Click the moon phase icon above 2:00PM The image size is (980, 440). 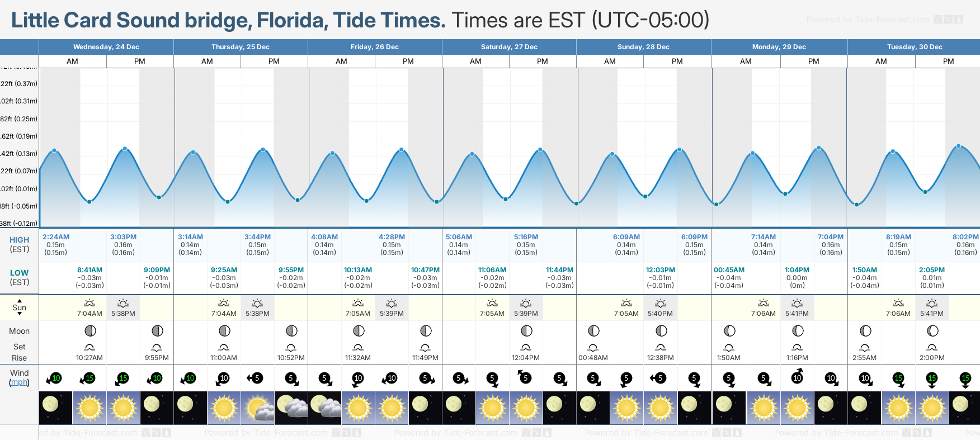(932, 331)
